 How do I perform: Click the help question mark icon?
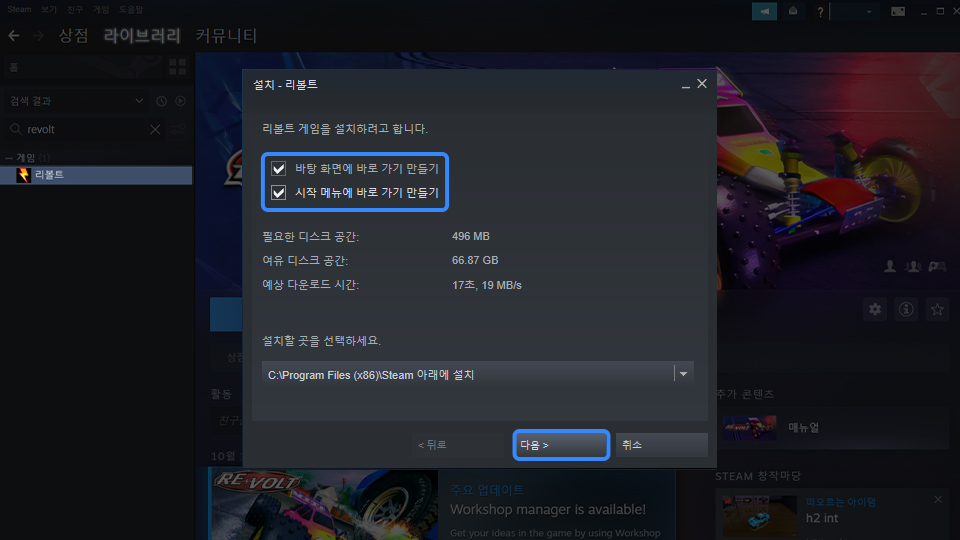pyautogui.click(x=820, y=12)
